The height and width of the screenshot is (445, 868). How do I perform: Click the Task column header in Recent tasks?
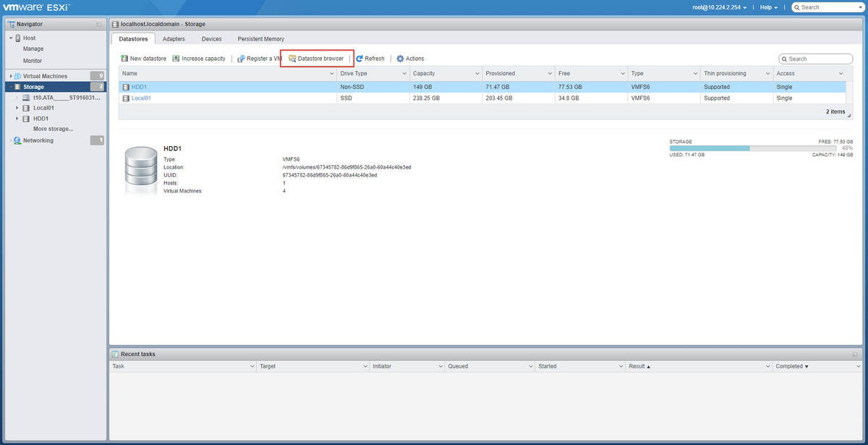coord(182,366)
